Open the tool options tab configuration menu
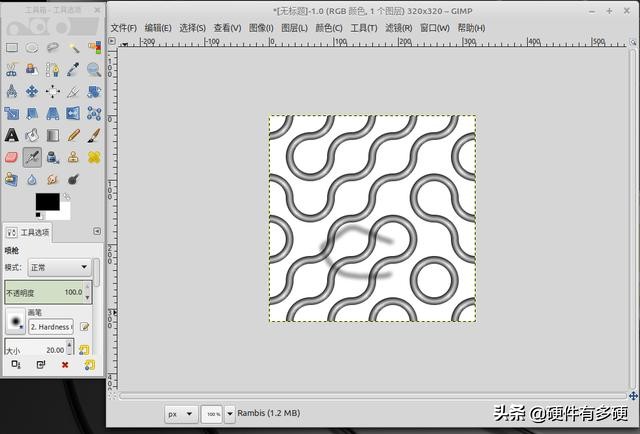The image size is (640, 434). pos(97,231)
